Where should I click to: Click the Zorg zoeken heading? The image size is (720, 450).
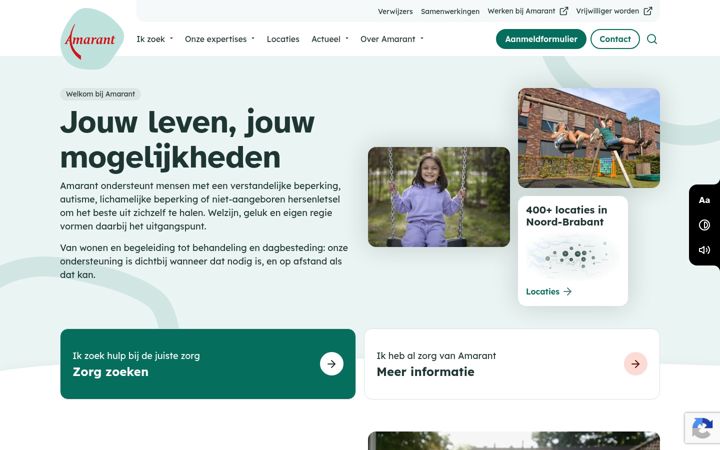point(110,372)
